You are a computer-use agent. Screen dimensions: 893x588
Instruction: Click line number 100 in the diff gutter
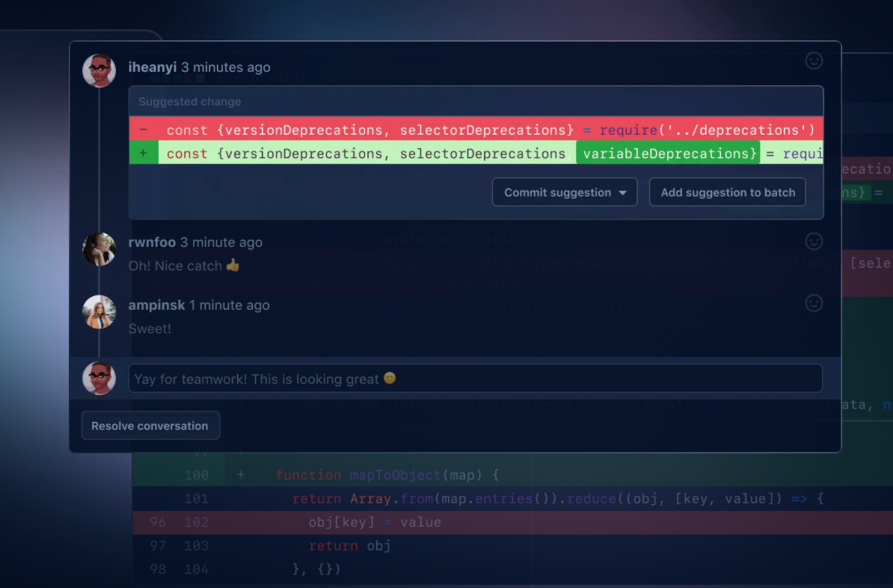coord(196,475)
